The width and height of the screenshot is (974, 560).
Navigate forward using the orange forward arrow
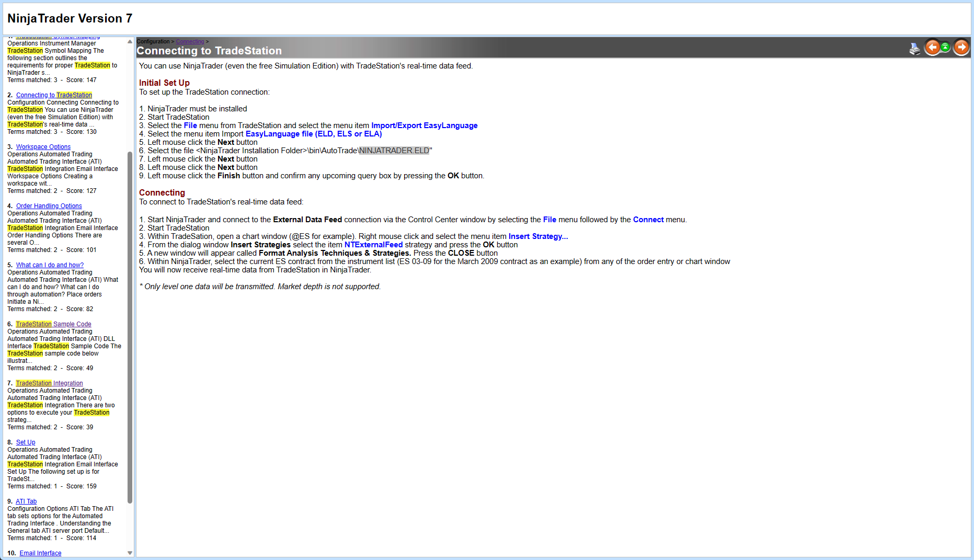[961, 47]
